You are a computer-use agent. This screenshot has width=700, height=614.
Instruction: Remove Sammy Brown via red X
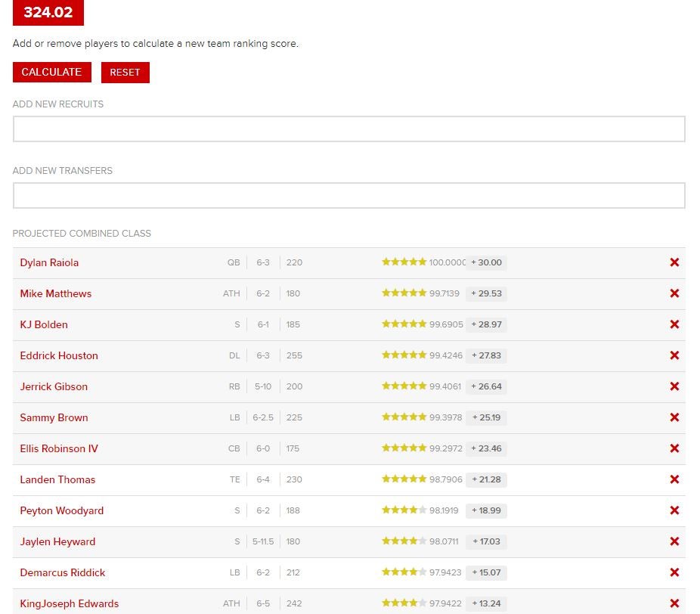674,417
